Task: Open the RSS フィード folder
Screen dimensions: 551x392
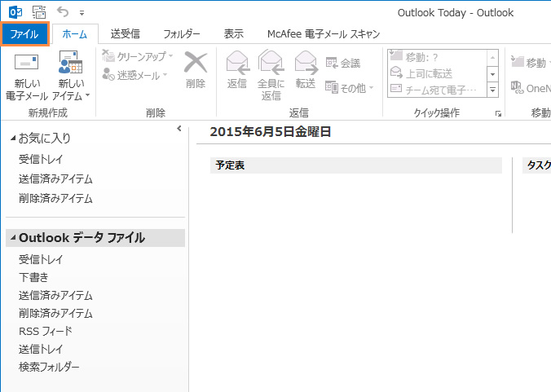Action: [x=46, y=331]
